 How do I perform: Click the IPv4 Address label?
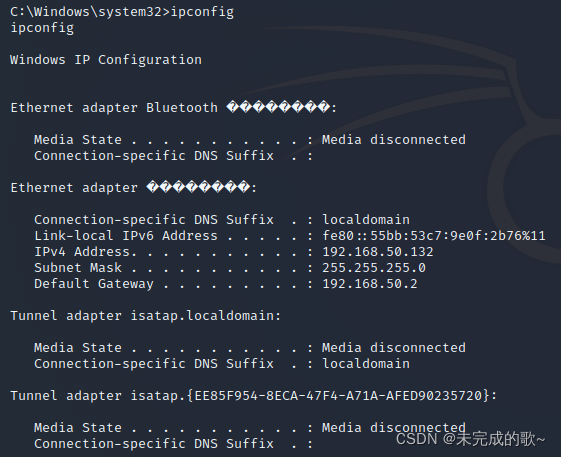[85, 252]
